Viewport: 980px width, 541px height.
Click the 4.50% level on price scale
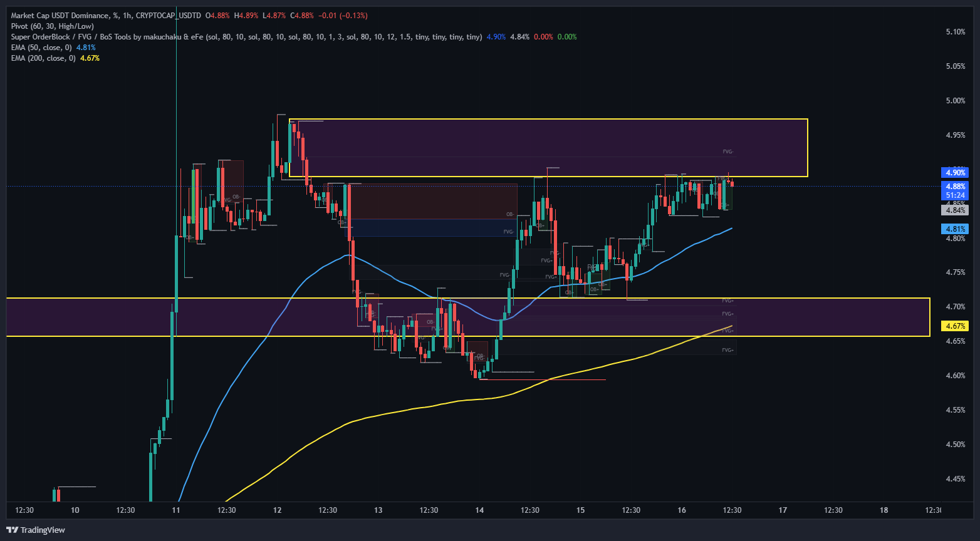(955, 445)
